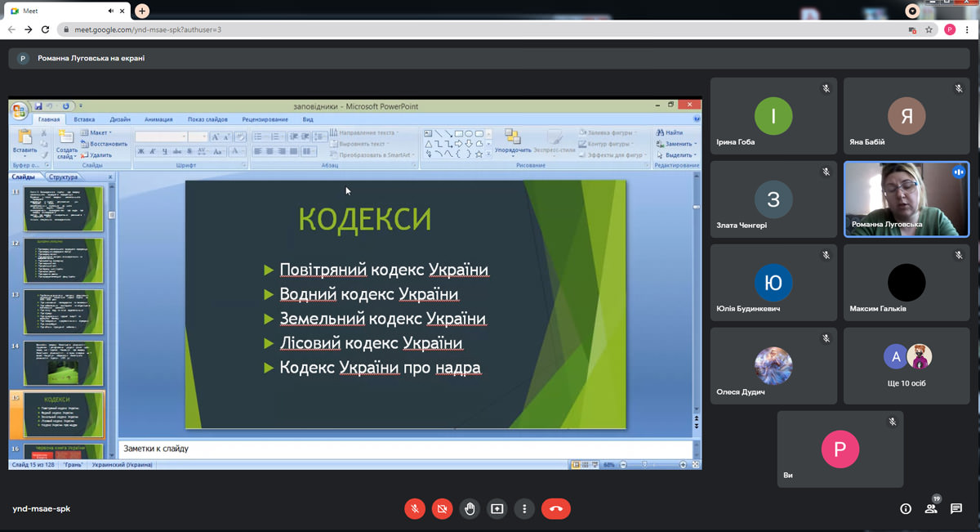
Task: Toggle camera in Meet controls
Action: pyautogui.click(x=442, y=508)
